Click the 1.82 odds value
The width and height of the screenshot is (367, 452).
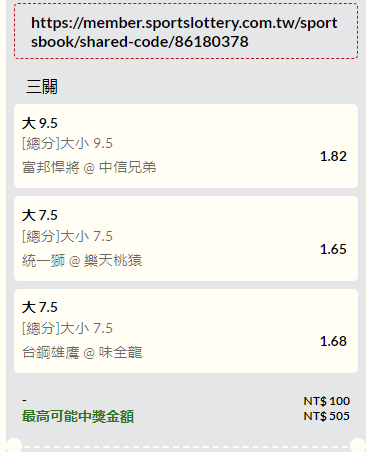click(333, 156)
